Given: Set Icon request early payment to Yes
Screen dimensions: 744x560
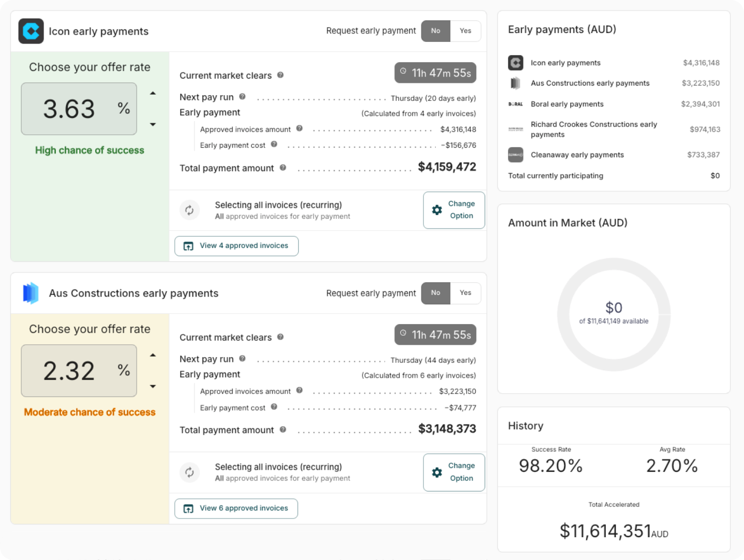Looking at the screenshot, I should (465, 31).
